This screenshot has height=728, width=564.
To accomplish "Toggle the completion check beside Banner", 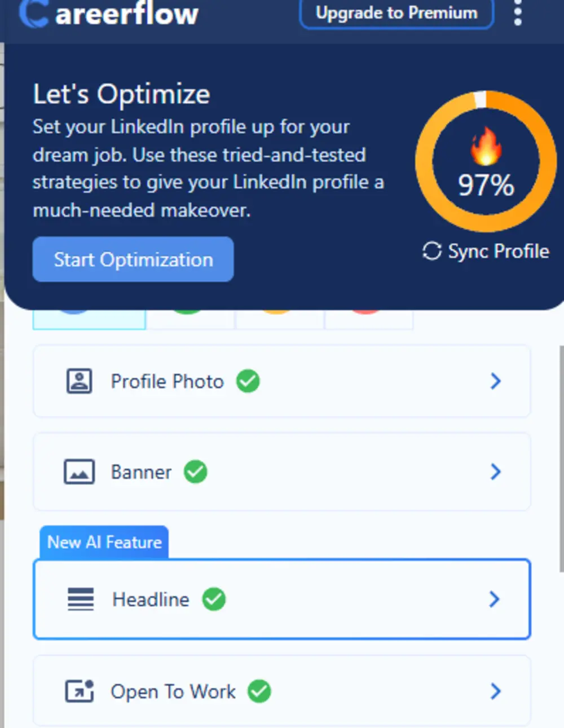I will [x=196, y=472].
